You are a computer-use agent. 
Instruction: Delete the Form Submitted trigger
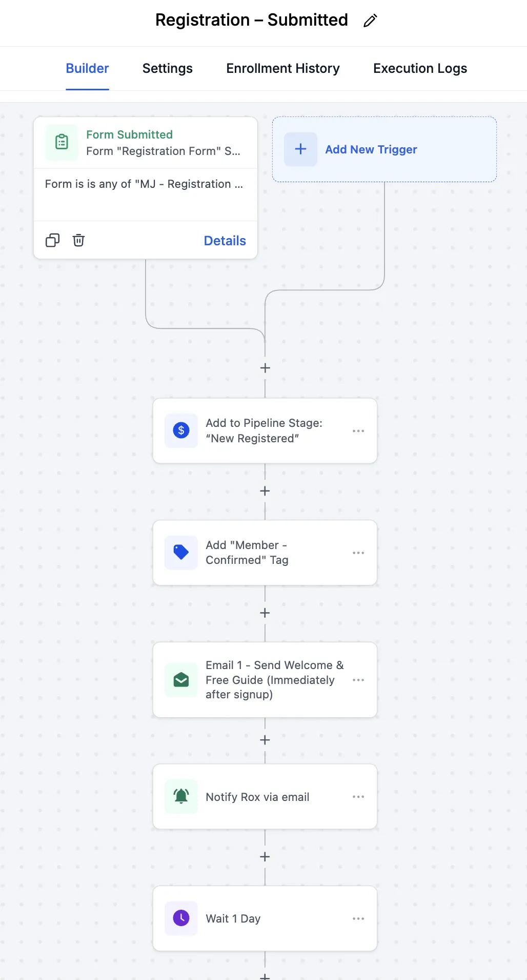coord(78,240)
